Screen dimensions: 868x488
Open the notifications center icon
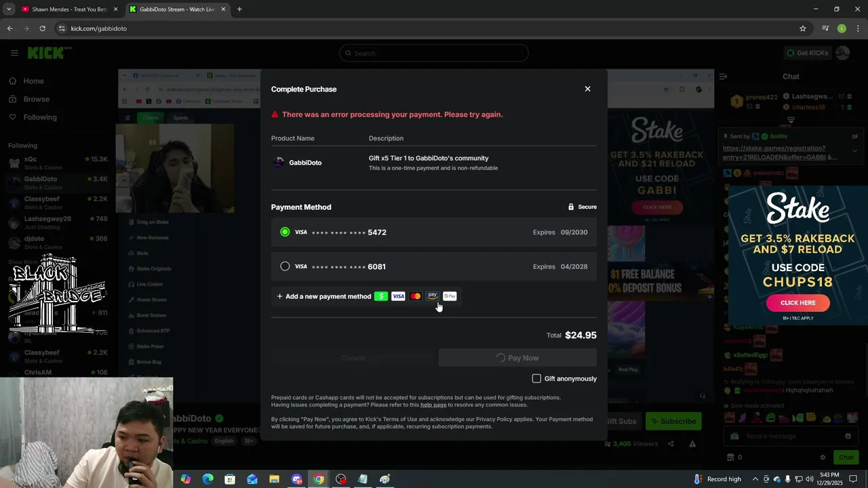coord(853,479)
